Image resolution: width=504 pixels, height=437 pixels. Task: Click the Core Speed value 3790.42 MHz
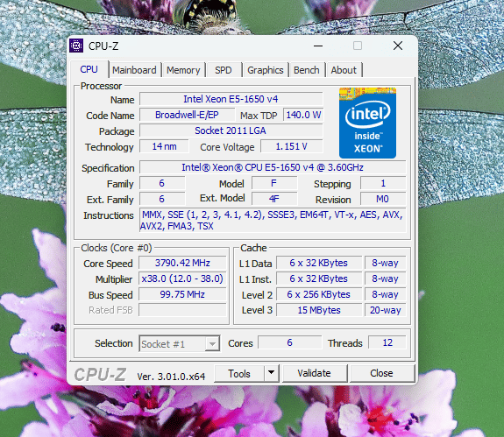click(182, 263)
